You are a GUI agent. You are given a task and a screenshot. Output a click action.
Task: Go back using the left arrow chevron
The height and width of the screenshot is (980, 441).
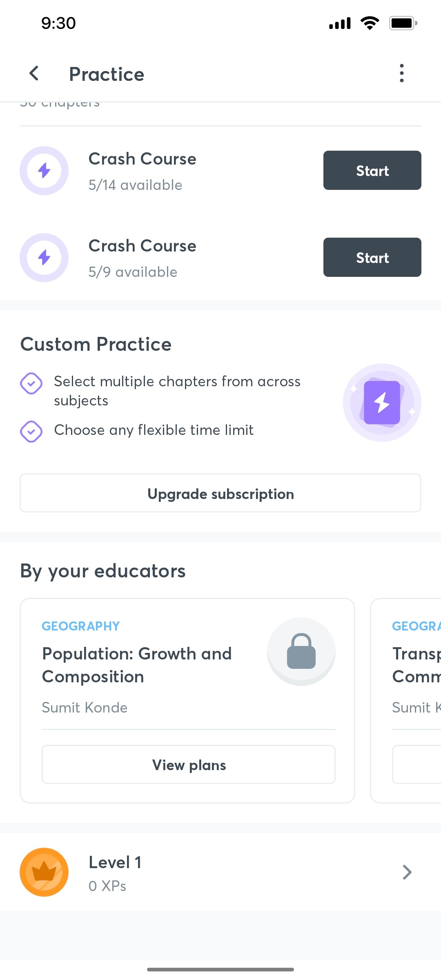(x=34, y=73)
